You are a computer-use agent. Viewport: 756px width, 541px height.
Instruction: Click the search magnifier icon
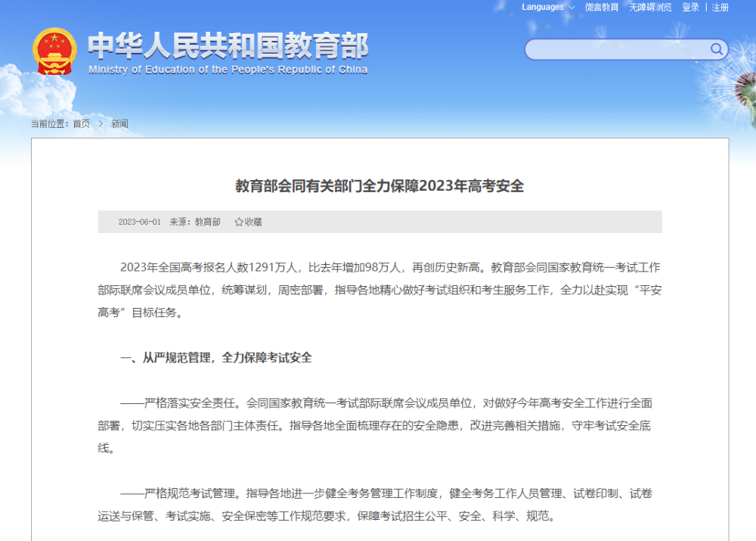717,49
